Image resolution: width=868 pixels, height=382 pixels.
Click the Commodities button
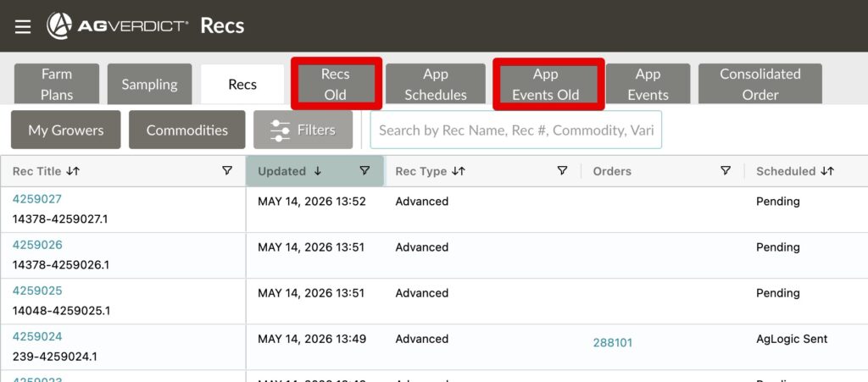(187, 130)
